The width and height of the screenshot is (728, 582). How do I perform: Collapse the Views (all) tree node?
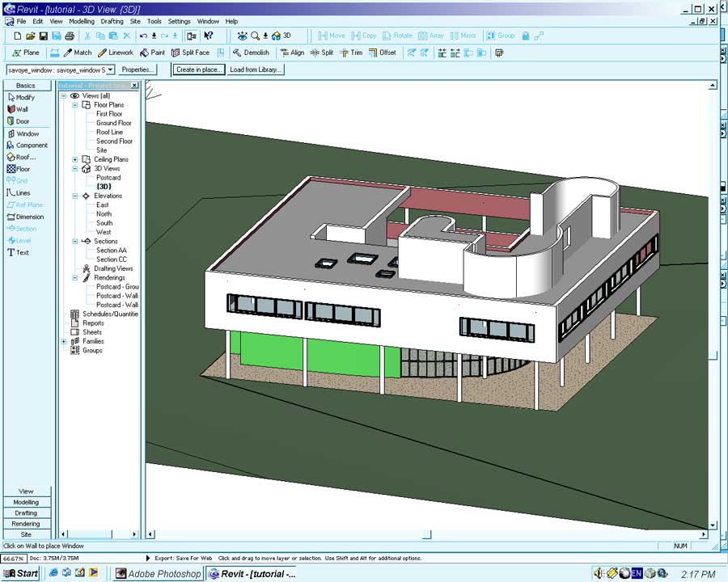64,95
